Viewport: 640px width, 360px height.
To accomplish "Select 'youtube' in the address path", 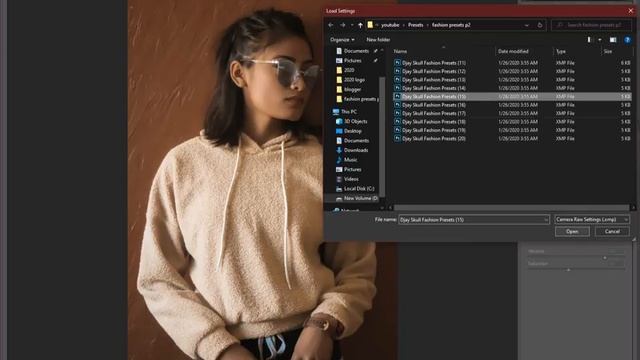I will 390,25.
